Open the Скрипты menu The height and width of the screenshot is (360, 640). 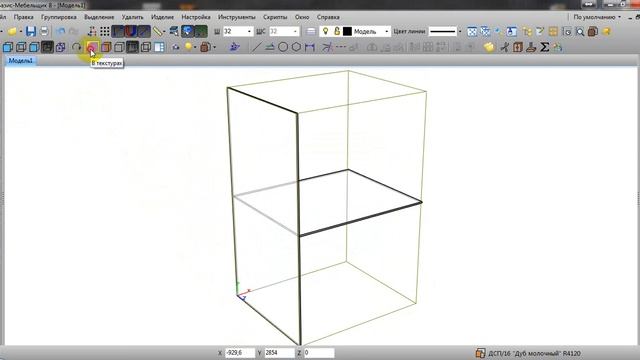pos(275,17)
